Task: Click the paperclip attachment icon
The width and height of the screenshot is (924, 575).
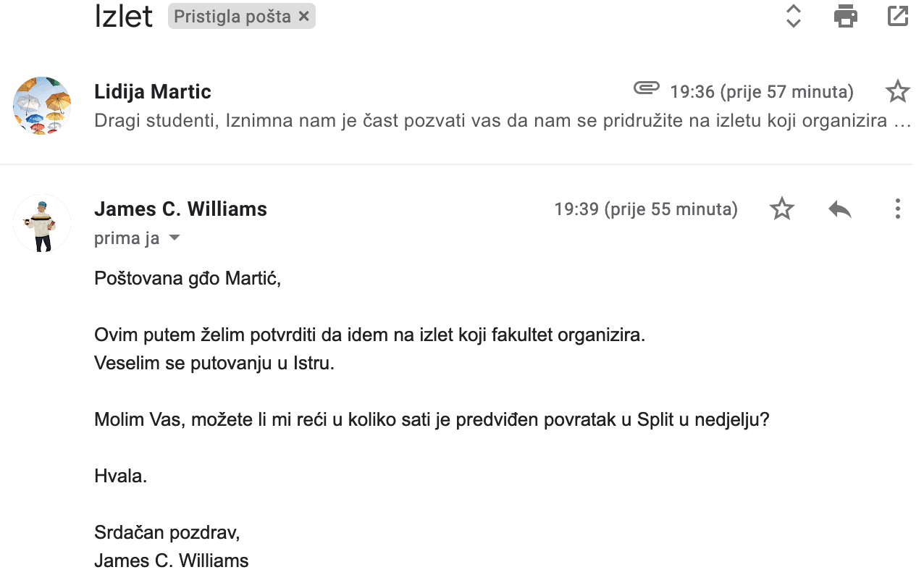Action: click(x=646, y=88)
